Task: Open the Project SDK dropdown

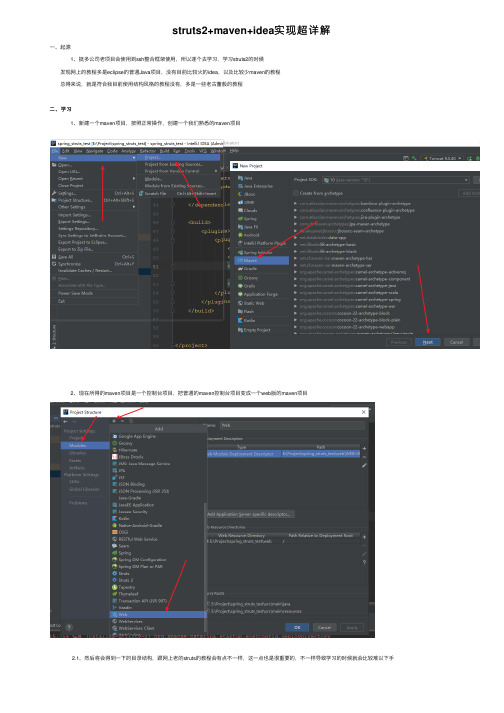Action: [x=396, y=180]
